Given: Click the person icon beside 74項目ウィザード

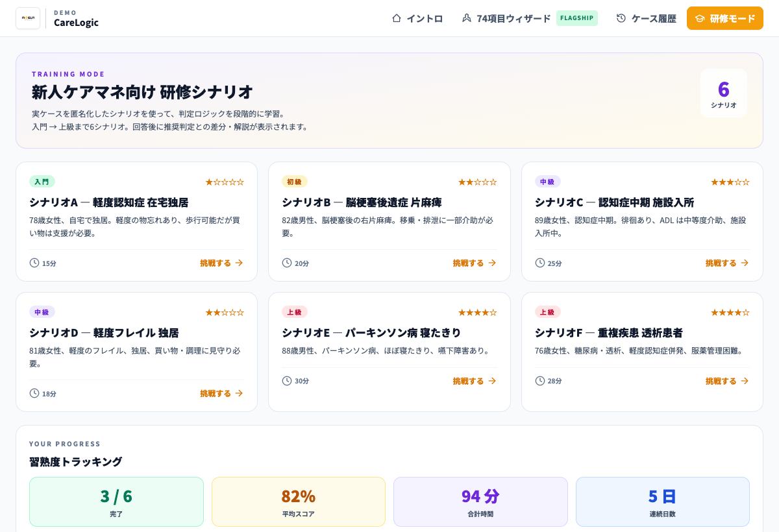Looking at the screenshot, I should point(467,18).
